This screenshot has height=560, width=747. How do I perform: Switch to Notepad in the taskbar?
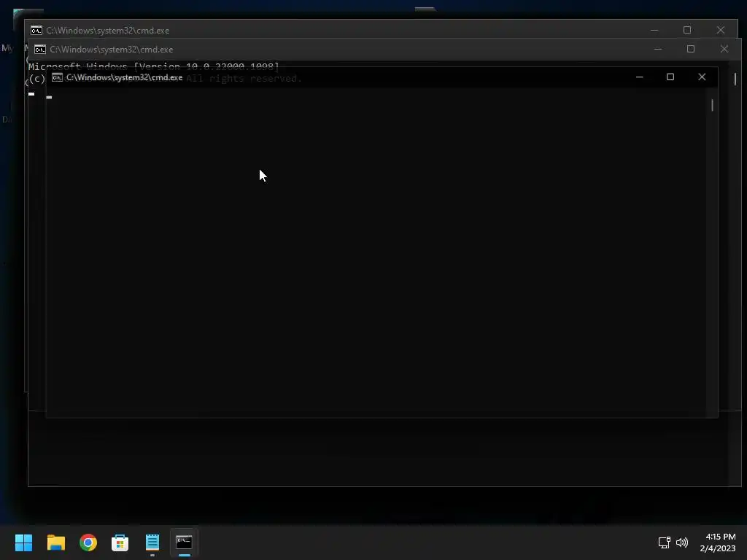click(x=152, y=542)
